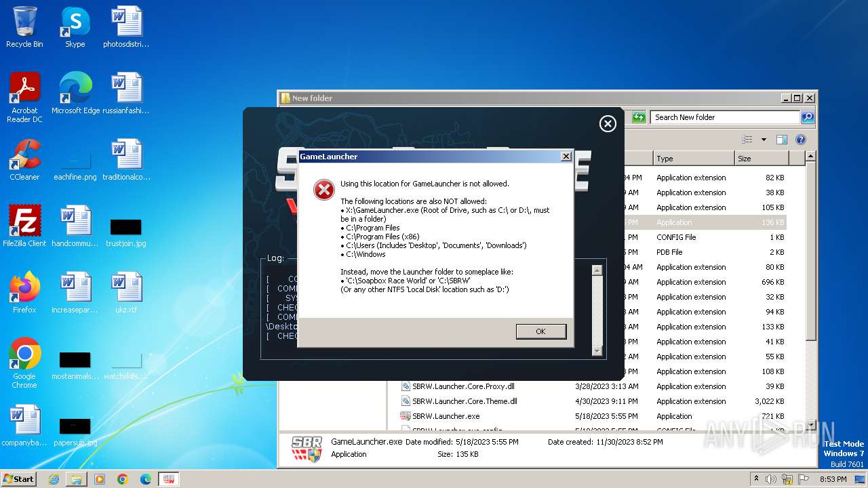868x488 pixels.
Task: Open the Windows Start menu
Action: pos(19,479)
